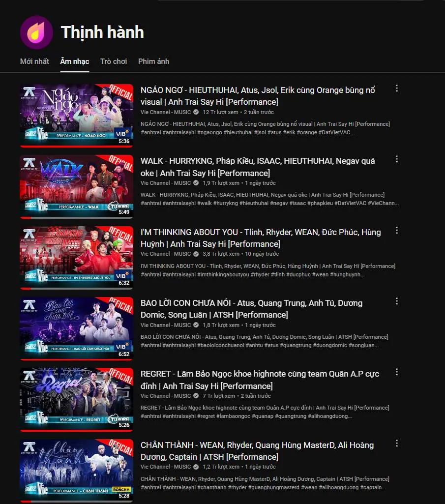Open the NGÁO NGƠ video thumbnail

click(x=77, y=116)
